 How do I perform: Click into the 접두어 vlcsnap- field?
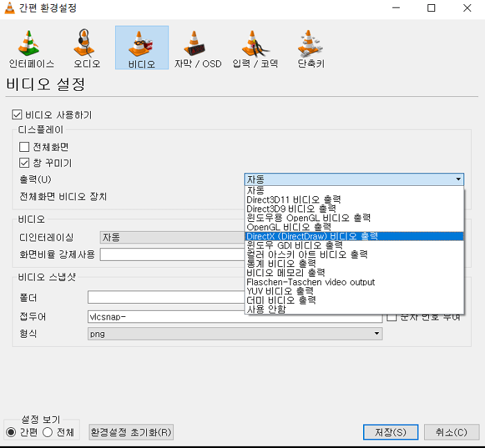tap(235, 317)
